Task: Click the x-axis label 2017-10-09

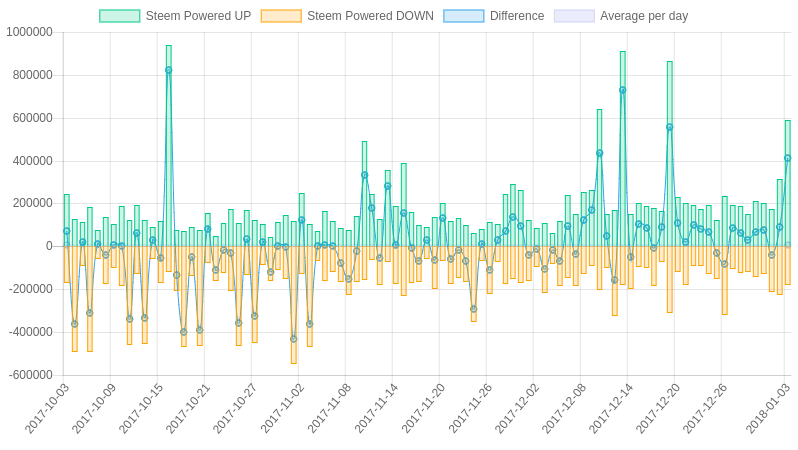Action: (94, 408)
